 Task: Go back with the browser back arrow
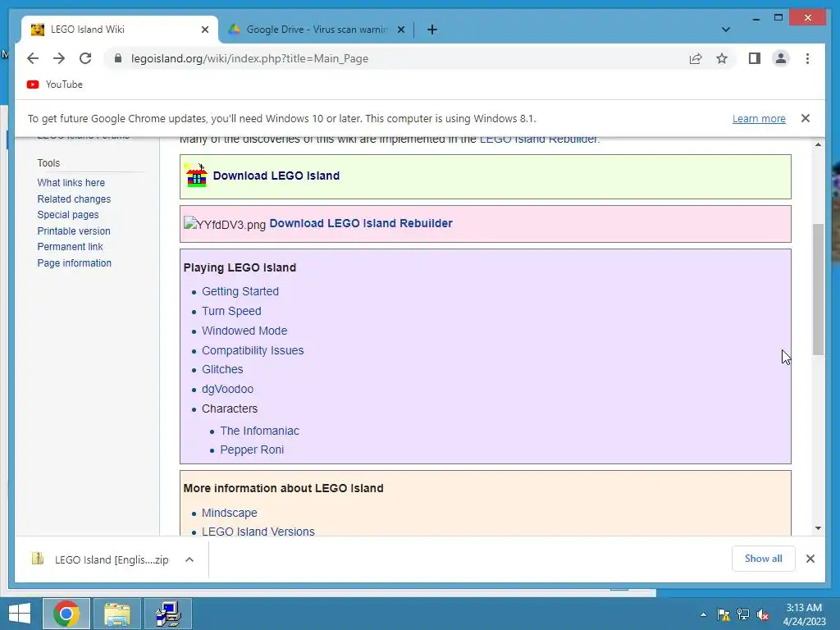coord(33,58)
